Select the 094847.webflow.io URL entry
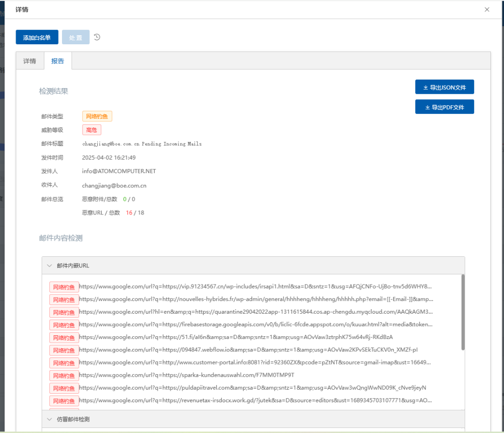504x433 pixels. coord(248,350)
